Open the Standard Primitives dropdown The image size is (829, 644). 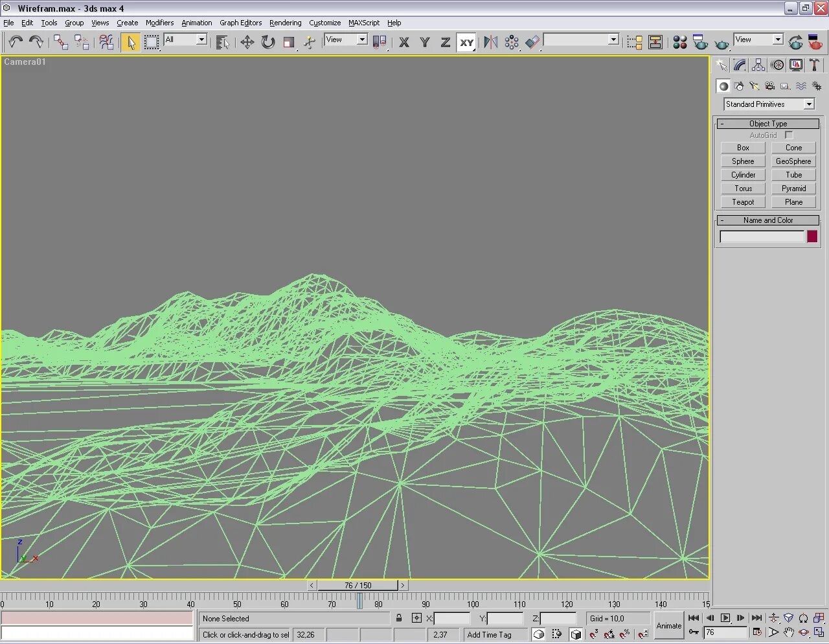click(769, 104)
